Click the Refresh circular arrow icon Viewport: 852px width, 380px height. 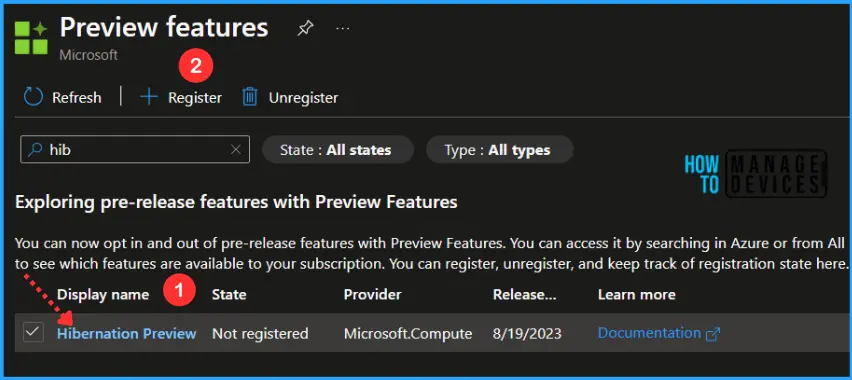[33, 97]
